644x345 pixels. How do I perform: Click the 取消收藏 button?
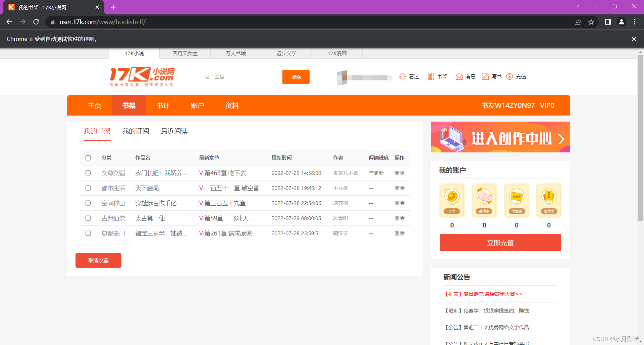click(x=98, y=260)
